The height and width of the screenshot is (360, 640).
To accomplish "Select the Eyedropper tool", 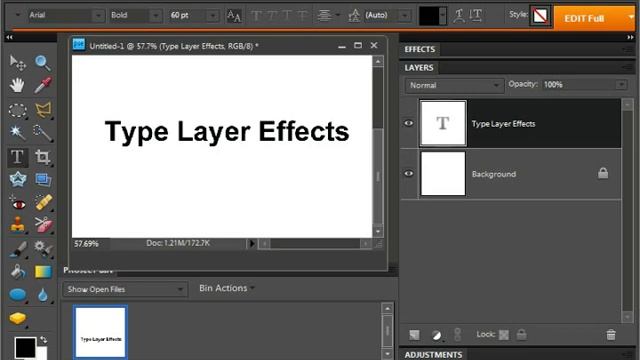I will [42, 85].
